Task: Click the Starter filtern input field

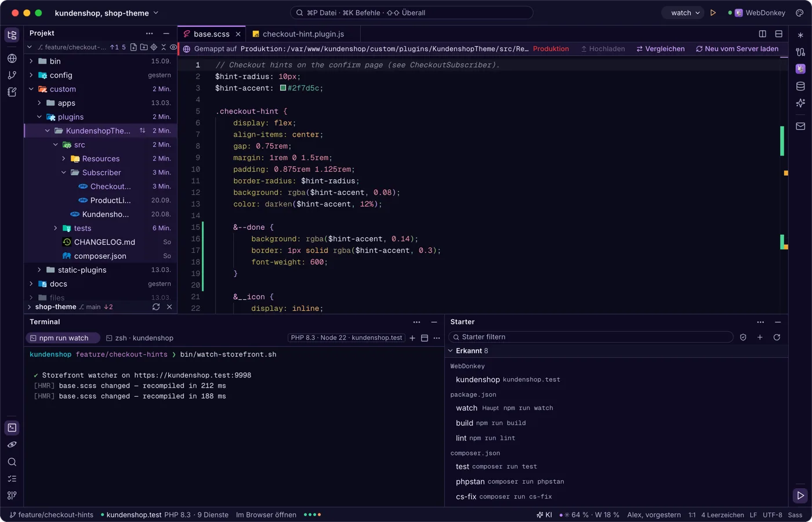Action: pyautogui.click(x=590, y=337)
